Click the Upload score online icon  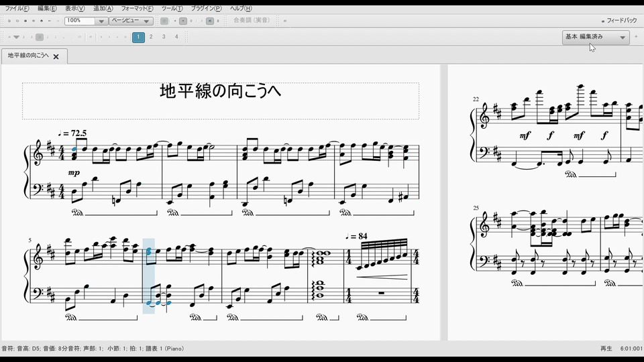point(34,21)
